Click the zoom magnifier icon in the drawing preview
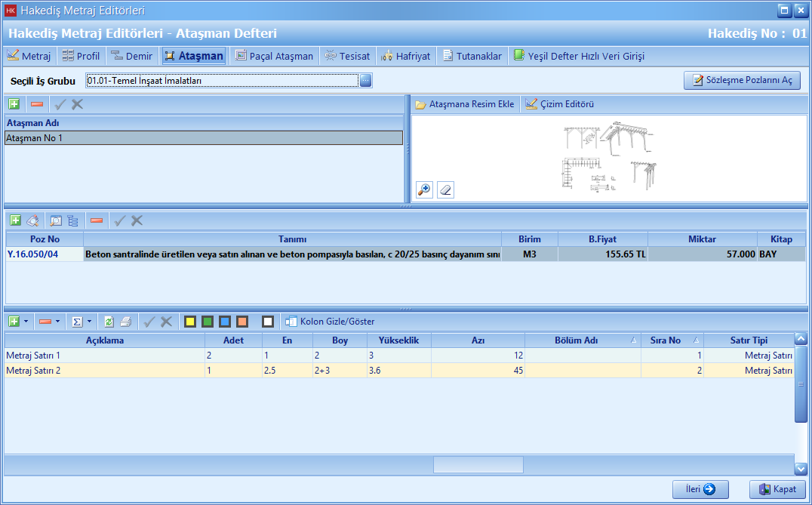Viewport: 812px width, 505px height. 424,189
